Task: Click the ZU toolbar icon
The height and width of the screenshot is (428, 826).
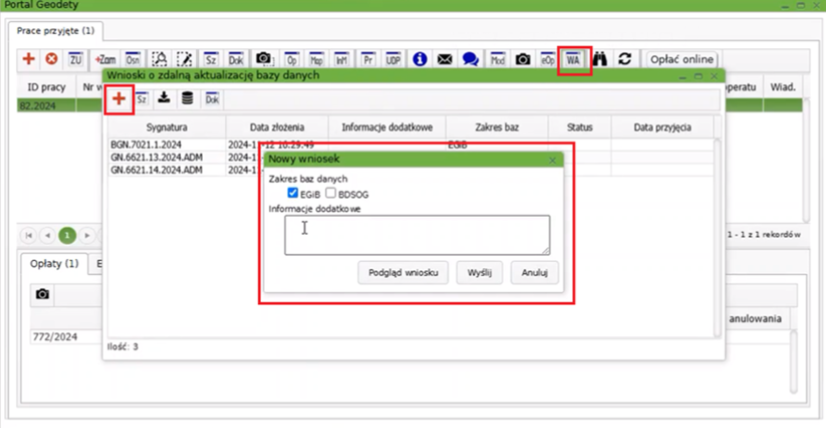Action: pyautogui.click(x=76, y=60)
